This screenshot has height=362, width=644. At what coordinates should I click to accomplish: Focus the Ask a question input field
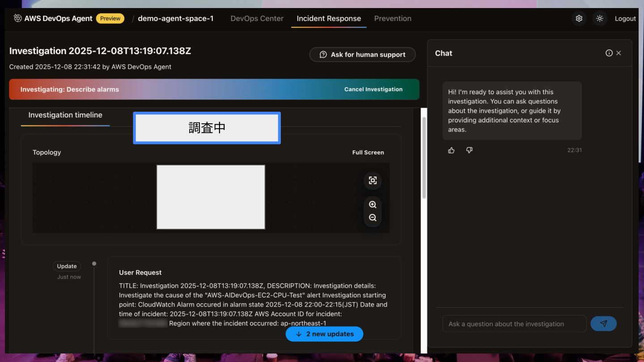[514, 324]
